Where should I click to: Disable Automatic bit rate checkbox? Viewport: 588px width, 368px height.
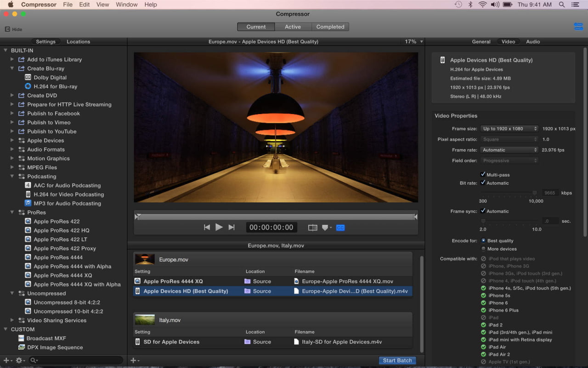[483, 183]
